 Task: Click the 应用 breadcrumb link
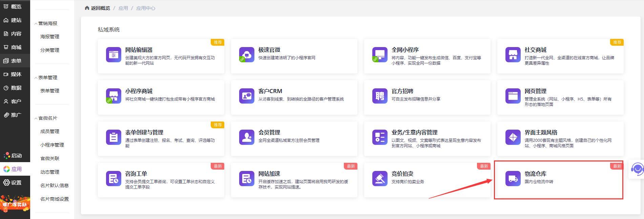click(x=123, y=8)
